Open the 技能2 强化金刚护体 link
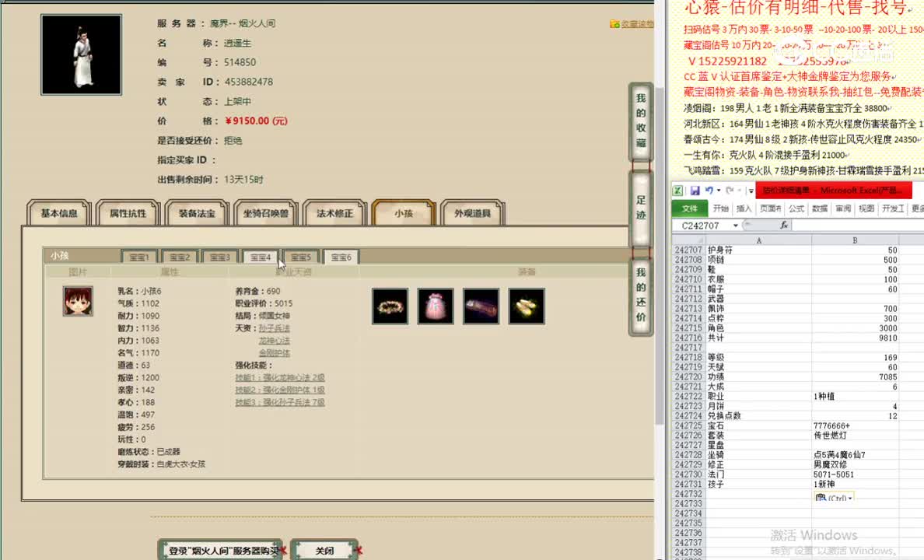The height and width of the screenshot is (560, 924). tap(280, 390)
